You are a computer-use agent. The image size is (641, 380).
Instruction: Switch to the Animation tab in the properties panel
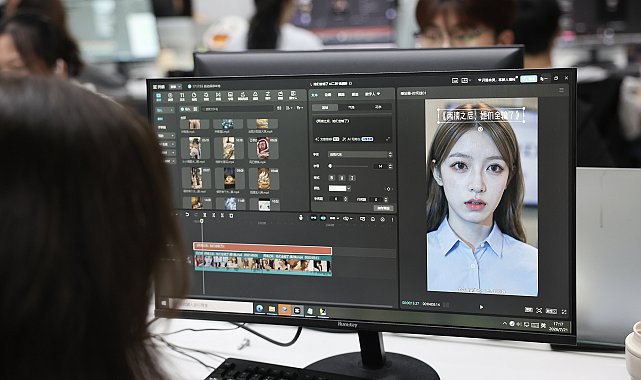[341, 94]
